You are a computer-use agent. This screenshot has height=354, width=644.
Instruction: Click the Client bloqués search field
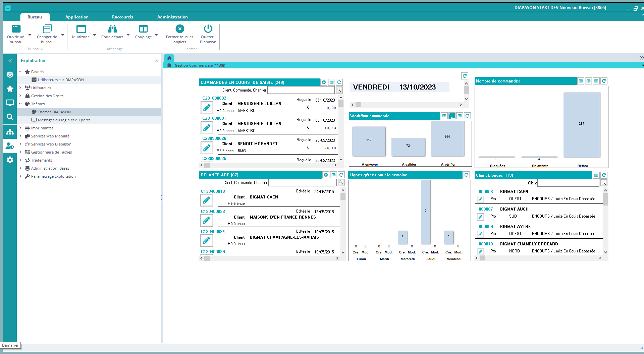[568, 183]
